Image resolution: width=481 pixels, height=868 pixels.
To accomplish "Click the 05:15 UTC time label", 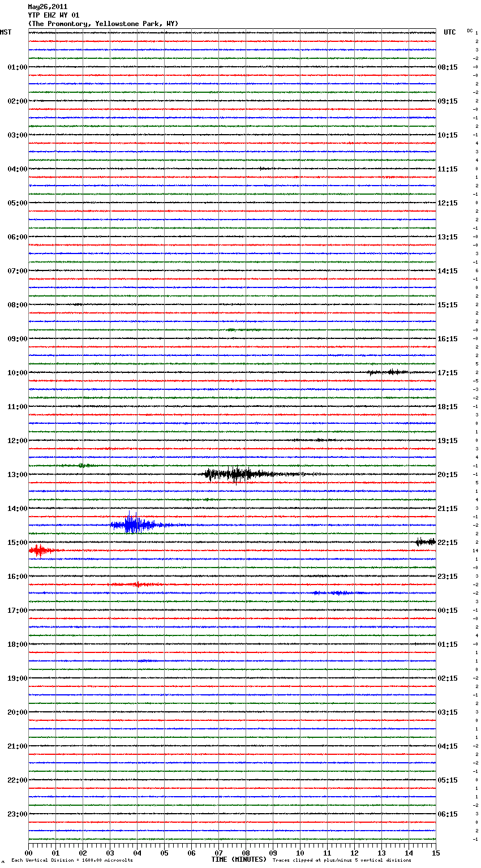I will (x=448, y=780).
